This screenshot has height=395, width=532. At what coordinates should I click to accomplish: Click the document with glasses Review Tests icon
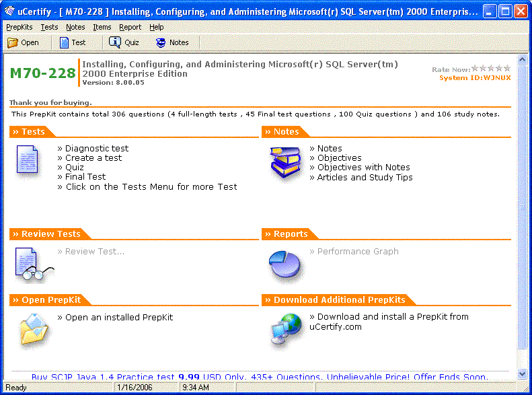click(x=34, y=264)
